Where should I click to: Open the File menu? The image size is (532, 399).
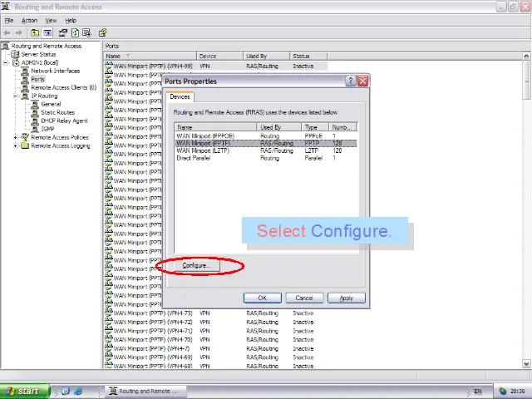click(x=9, y=20)
